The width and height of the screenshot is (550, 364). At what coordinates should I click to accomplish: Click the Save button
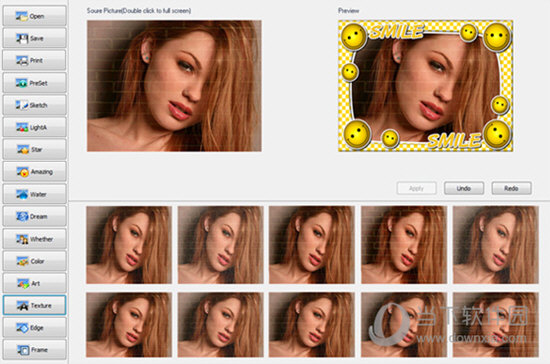[34, 38]
